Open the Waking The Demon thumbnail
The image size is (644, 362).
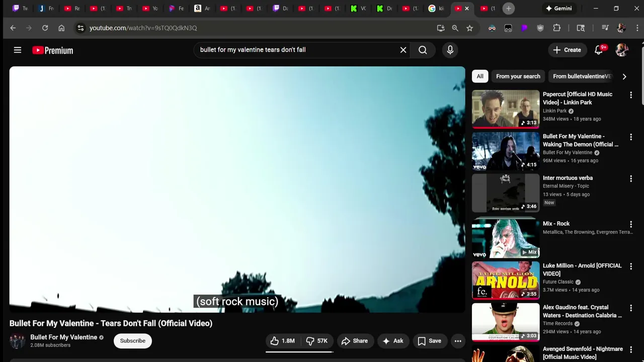click(x=506, y=151)
